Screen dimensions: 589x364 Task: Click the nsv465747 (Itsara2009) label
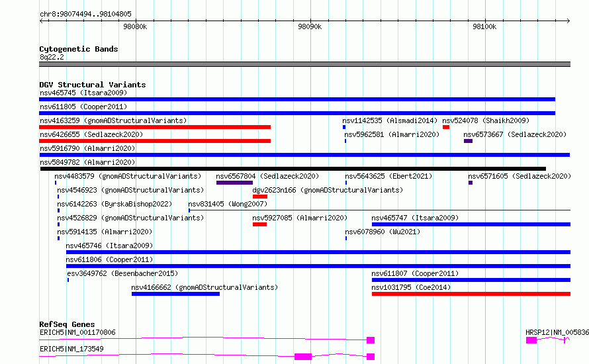(415, 218)
